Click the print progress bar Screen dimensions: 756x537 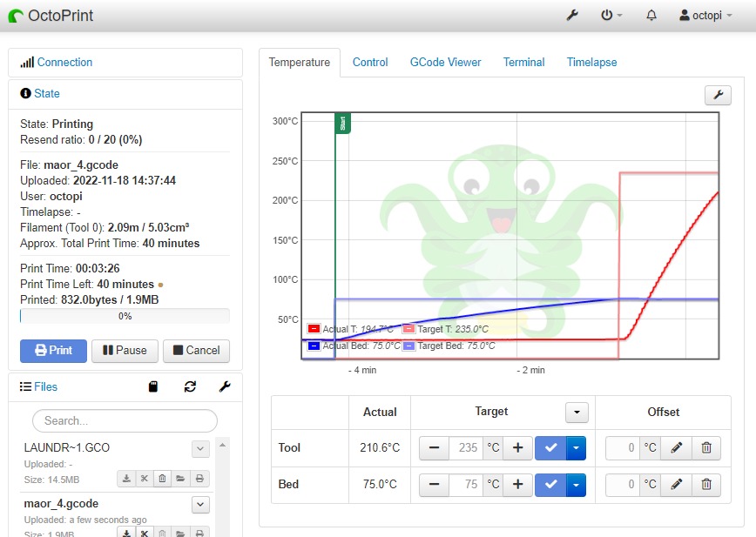coord(125,317)
